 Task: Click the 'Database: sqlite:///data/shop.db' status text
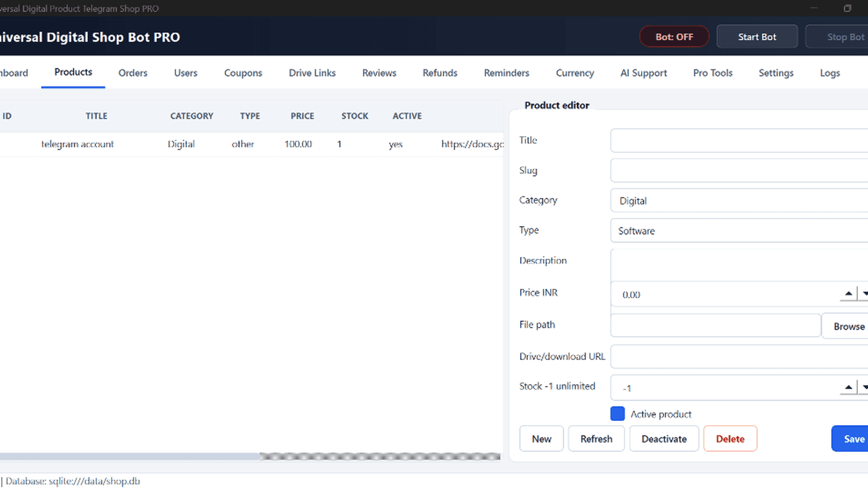[73, 481]
